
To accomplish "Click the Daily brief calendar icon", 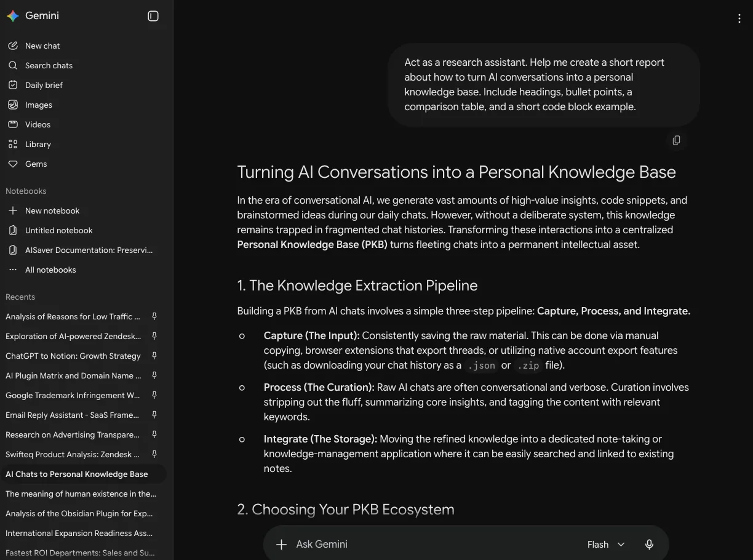I will [13, 85].
